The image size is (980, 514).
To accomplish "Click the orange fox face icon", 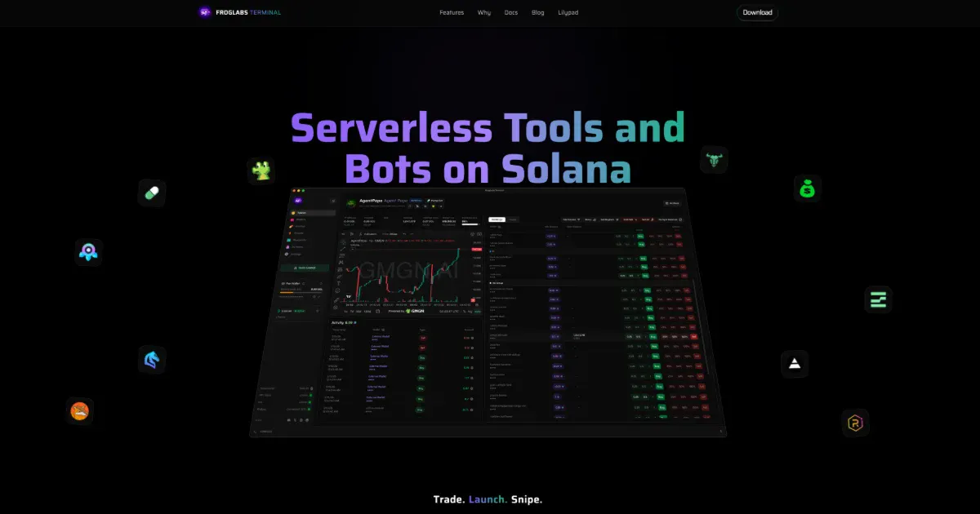I will 80,411.
